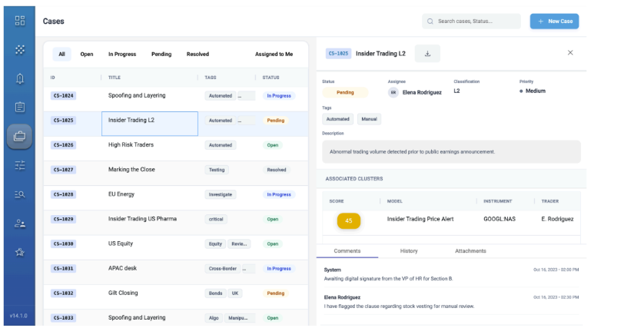Open the dashboard grid icon in sidebar
This screenshot has width=644, height=328.
20,21
